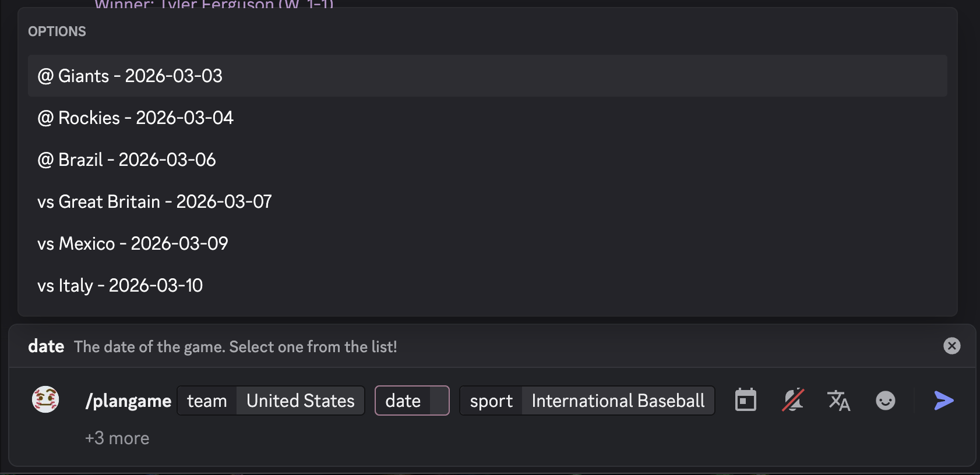Screen dimensions: 980x475
Task: Choose the @ Rockies 2026-03-04 game
Action: click(135, 118)
